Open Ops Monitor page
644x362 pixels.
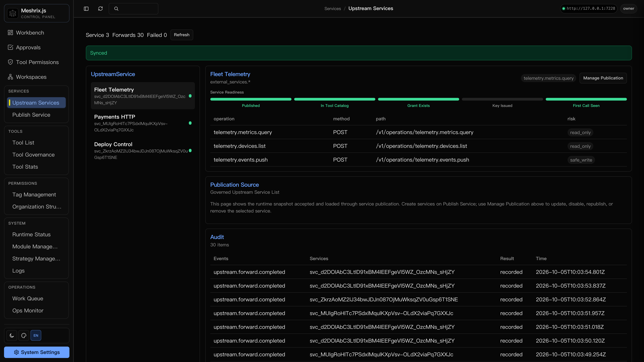click(x=37, y=311)
